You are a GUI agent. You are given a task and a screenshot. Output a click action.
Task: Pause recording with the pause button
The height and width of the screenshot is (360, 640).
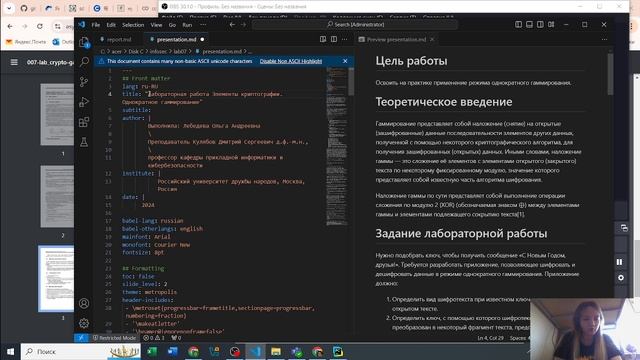pyautogui.click(x=620, y=262)
